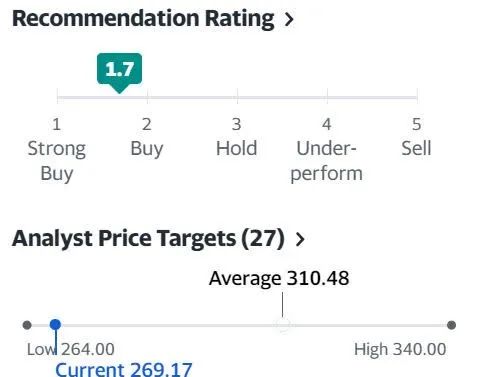Select the blue Current price dot
The width and height of the screenshot is (490, 377).
click(55, 324)
